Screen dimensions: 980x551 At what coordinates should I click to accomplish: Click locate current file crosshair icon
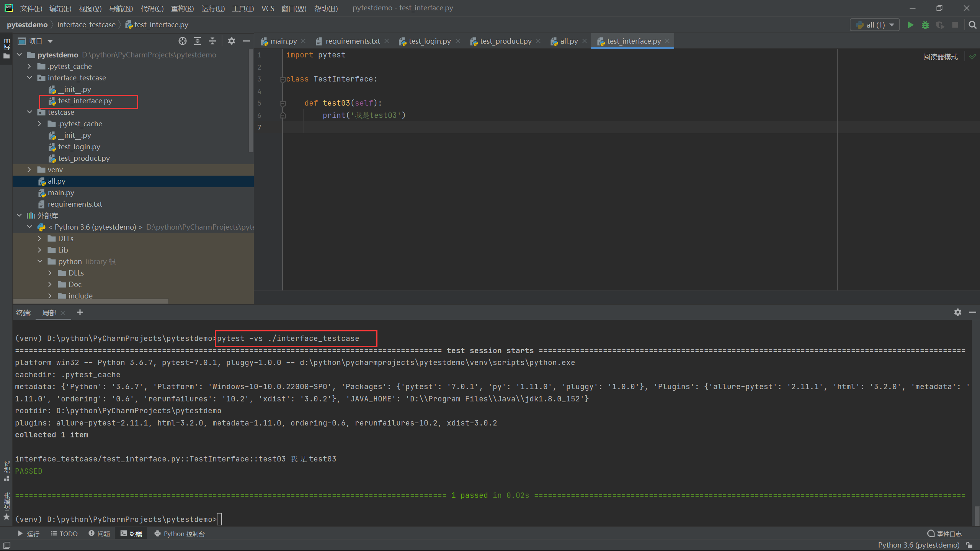tap(183, 41)
